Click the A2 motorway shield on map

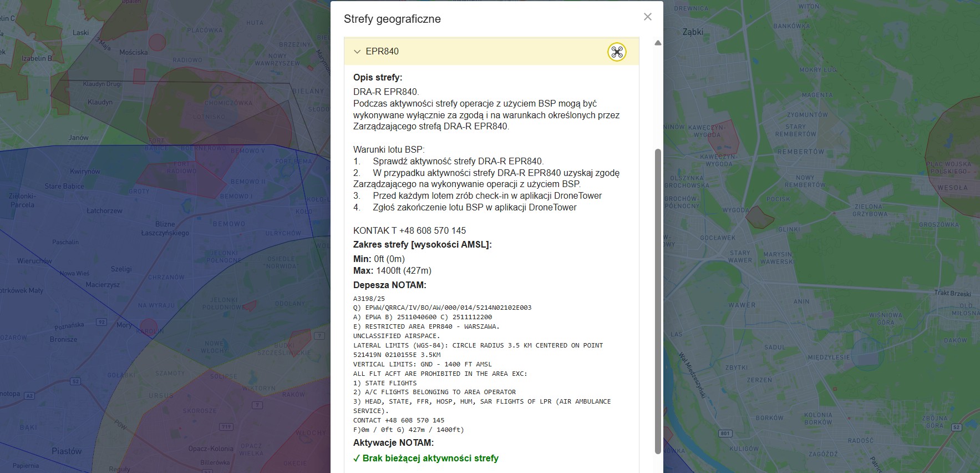coord(29,395)
